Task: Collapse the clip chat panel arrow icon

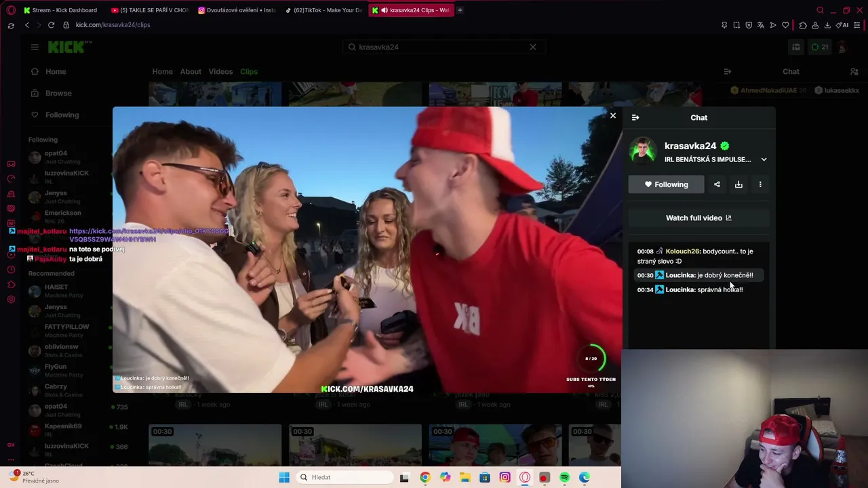Action: [x=635, y=117]
